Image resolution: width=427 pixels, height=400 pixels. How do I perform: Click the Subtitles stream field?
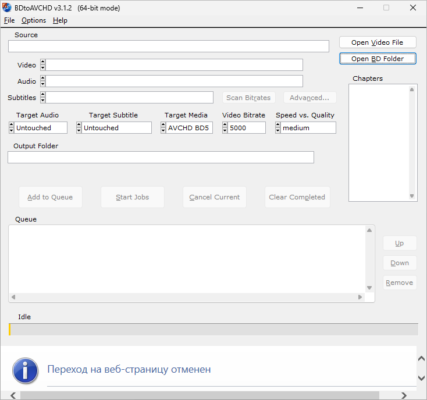coord(129,97)
